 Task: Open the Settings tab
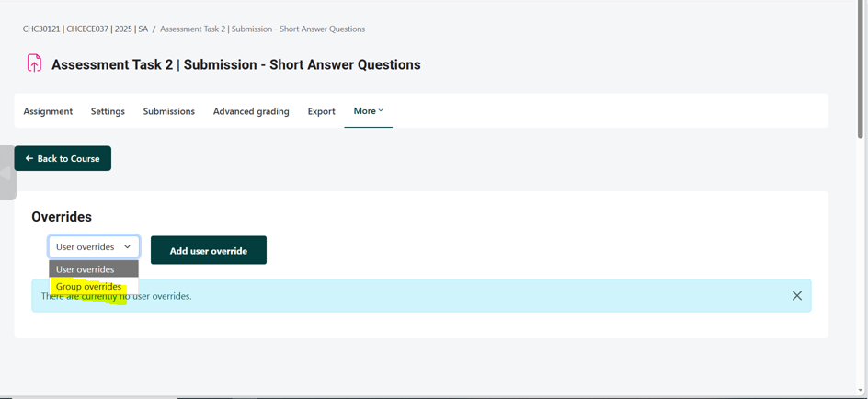click(108, 111)
